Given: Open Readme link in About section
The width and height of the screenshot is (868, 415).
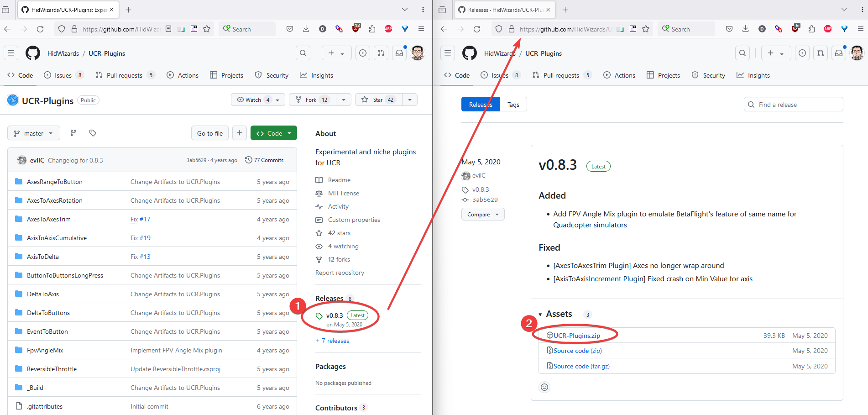Looking at the screenshot, I should point(339,180).
